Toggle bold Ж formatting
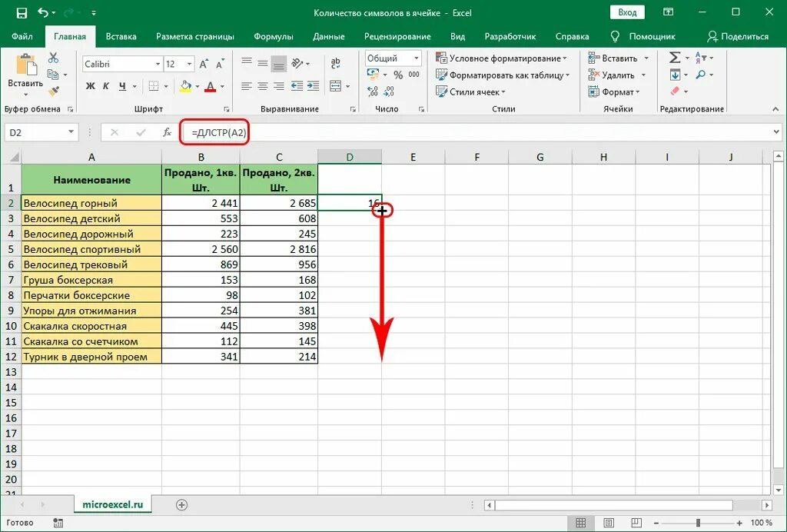The height and width of the screenshot is (532, 787). [x=91, y=86]
